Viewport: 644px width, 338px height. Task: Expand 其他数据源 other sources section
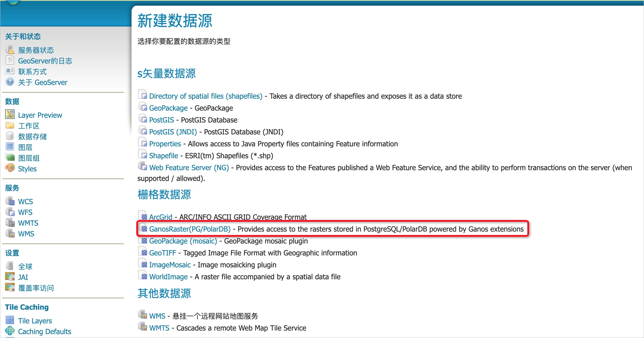(x=166, y=293)
